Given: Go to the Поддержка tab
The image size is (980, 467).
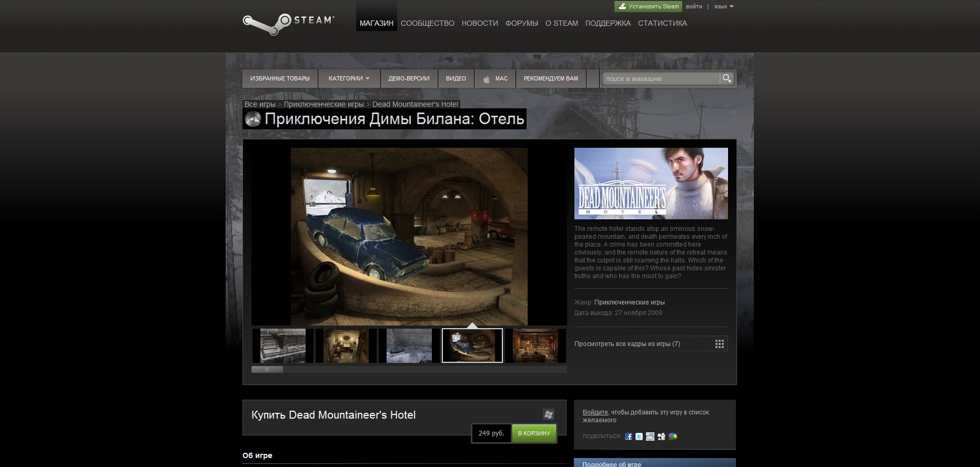Looking at the screenshot, I should 608,23.
